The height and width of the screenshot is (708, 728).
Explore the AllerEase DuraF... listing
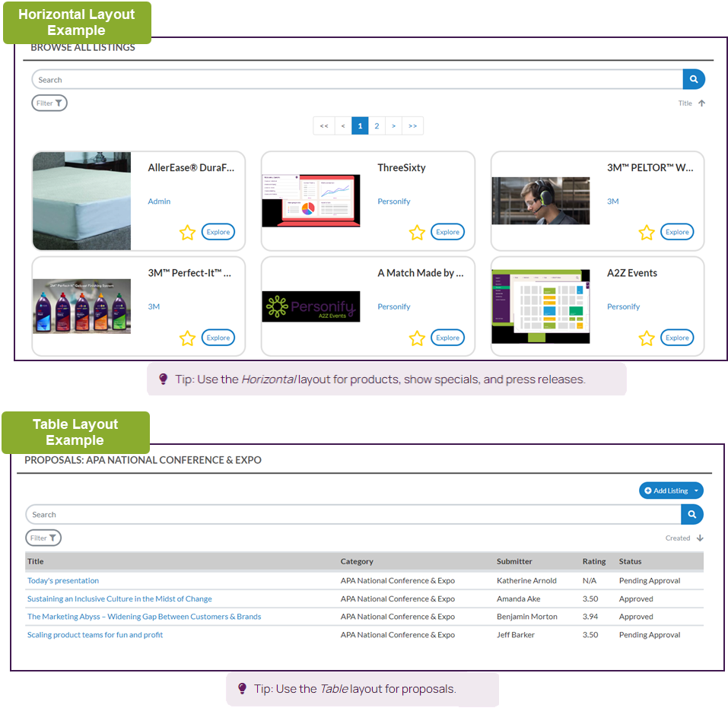point(218,232)
